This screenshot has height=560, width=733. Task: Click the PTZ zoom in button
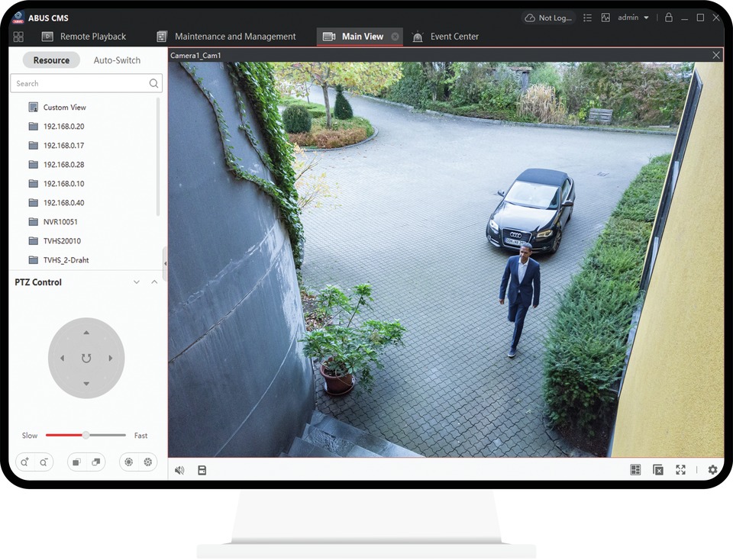[25, 462]
